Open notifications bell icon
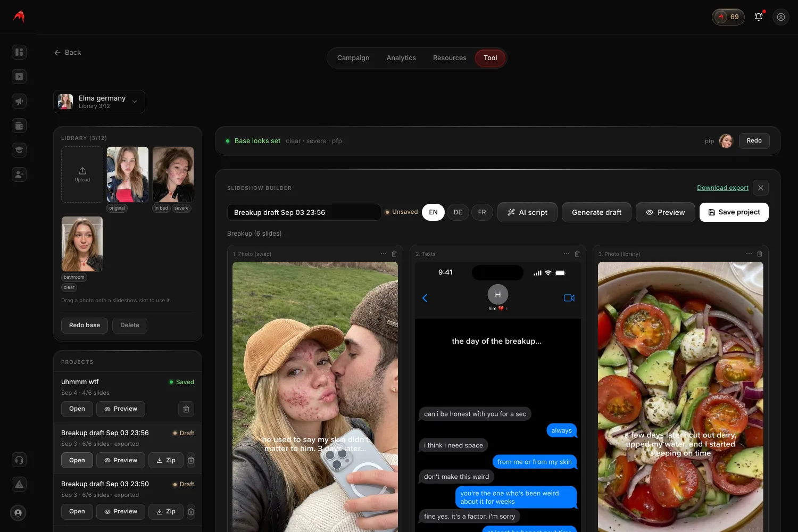The image size is (798, 532). 759,17
